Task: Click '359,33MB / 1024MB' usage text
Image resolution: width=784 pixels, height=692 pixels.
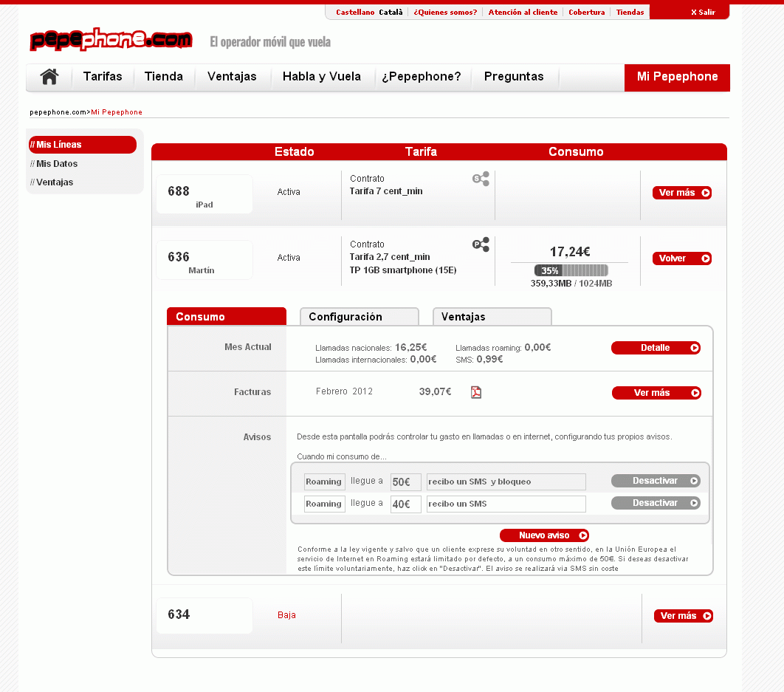Action: pyautogui.click(x=571, y=283)
